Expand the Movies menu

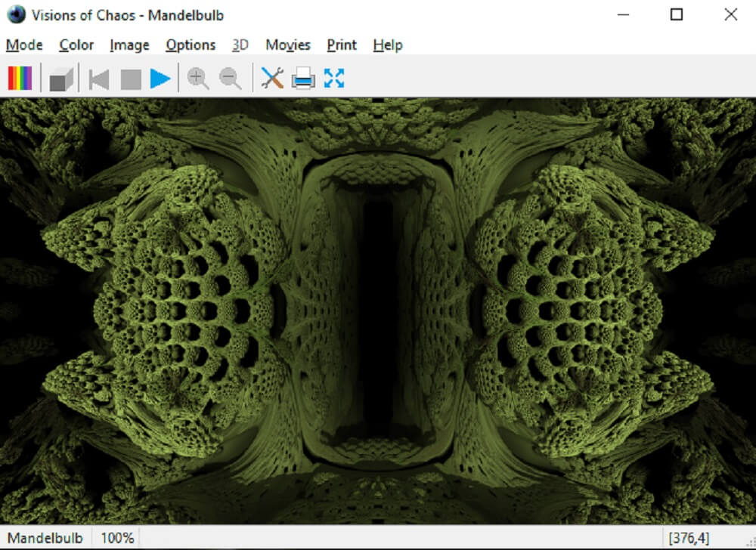pos(288,45)
